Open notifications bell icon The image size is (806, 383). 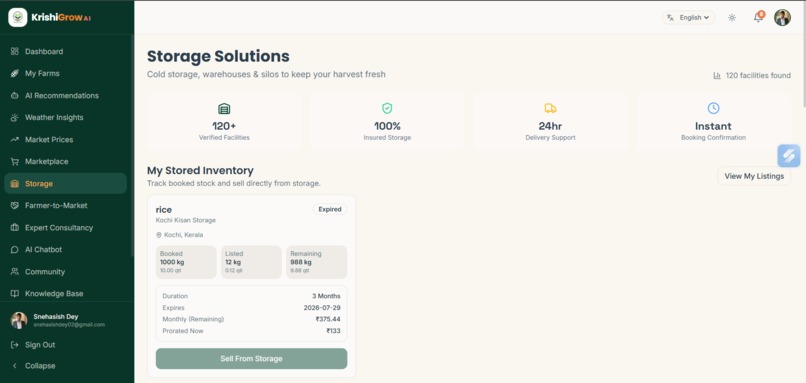pyautogui.click(x=758, y=17)
